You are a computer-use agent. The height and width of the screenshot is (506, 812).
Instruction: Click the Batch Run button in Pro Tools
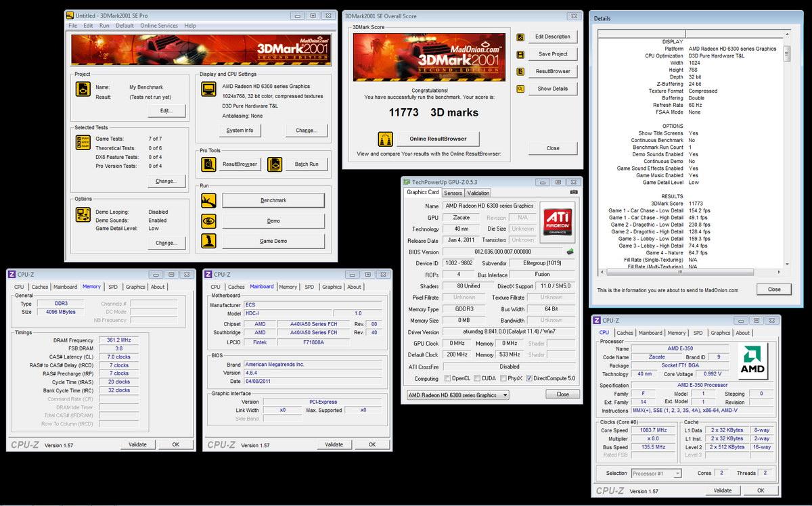point(307,164)
